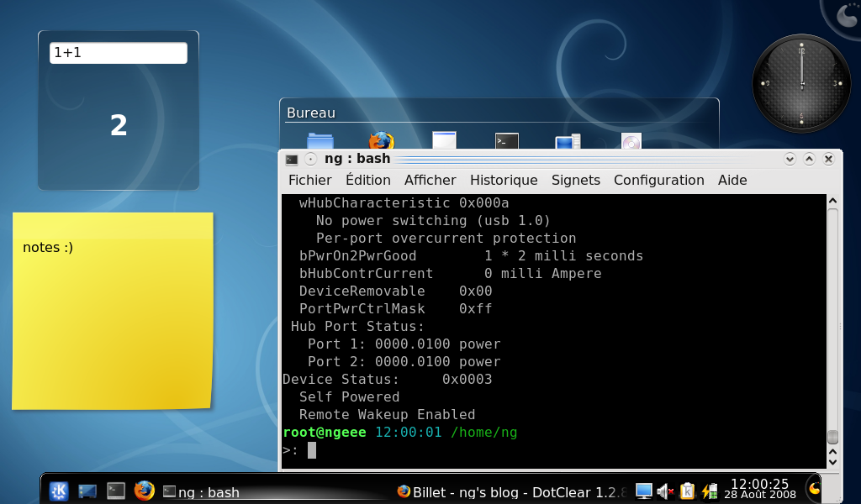Switch to the 'Billet - ng's blog' taskbar entry

click(512, 492)
